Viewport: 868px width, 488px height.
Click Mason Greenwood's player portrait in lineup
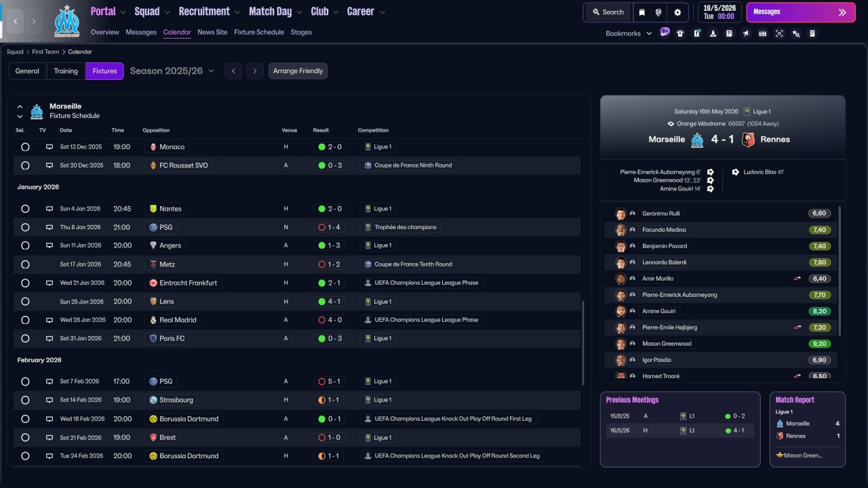pos(620,344)
